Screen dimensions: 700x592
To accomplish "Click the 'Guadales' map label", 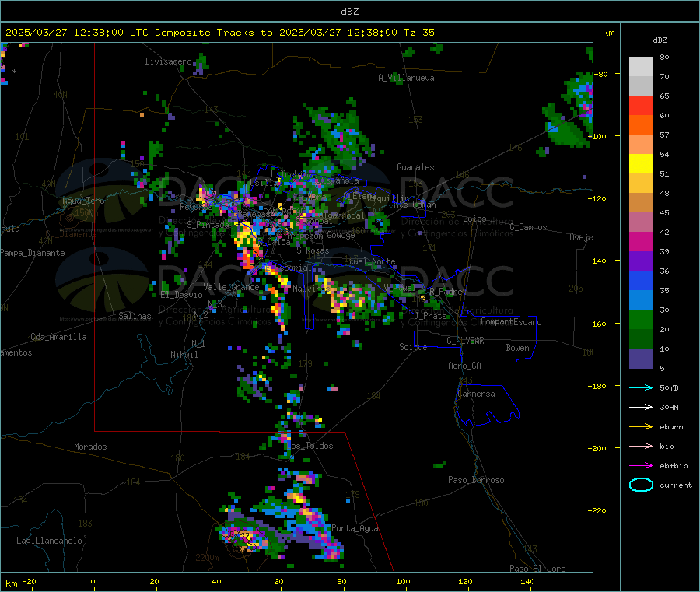I will point(415,167).
